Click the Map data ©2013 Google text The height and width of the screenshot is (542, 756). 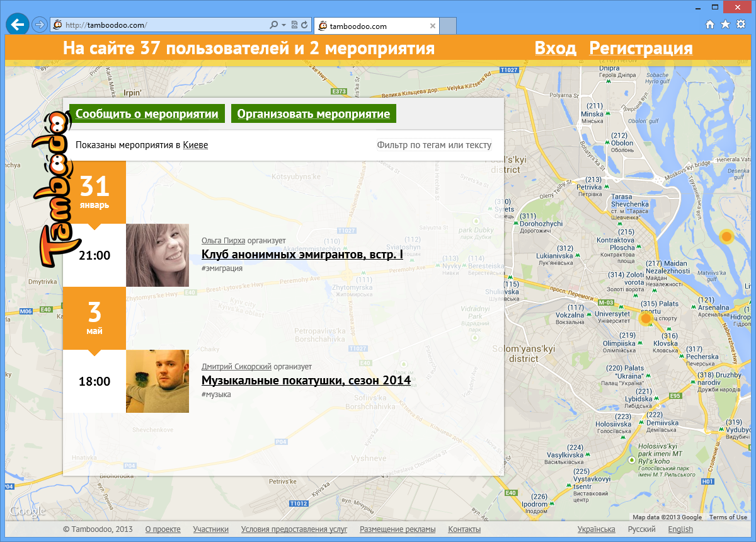pyautogui.click(x=667, y=517)
